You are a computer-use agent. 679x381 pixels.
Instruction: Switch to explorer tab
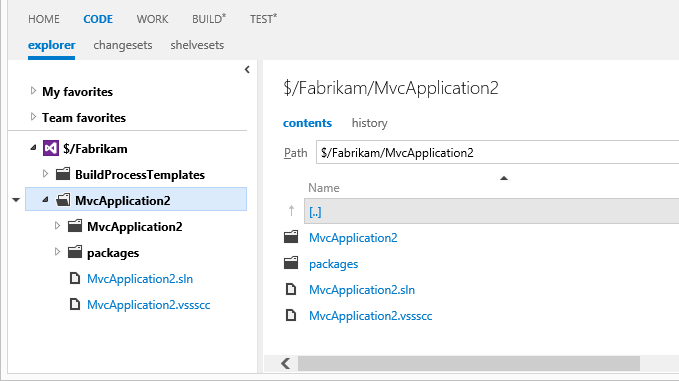(52, 45)
